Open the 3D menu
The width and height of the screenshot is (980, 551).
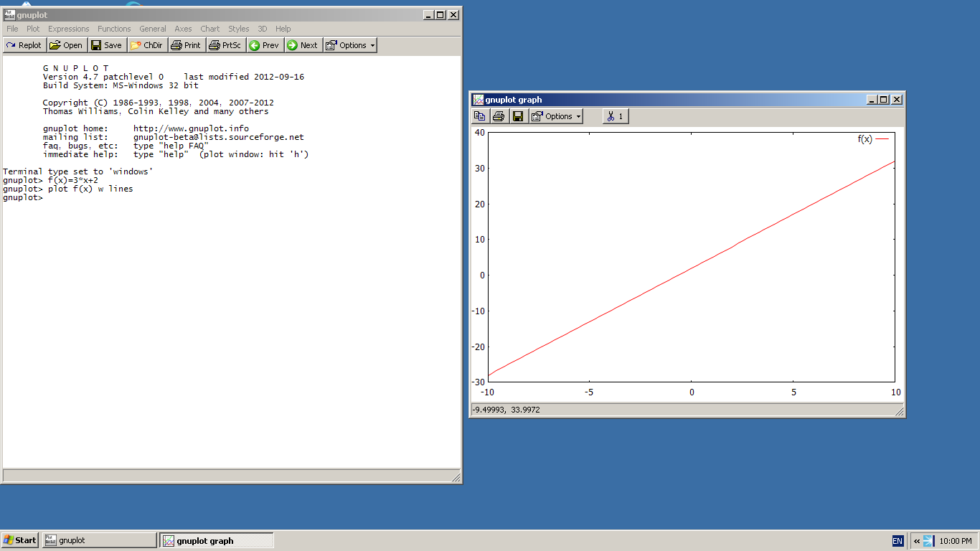[263, 29]
